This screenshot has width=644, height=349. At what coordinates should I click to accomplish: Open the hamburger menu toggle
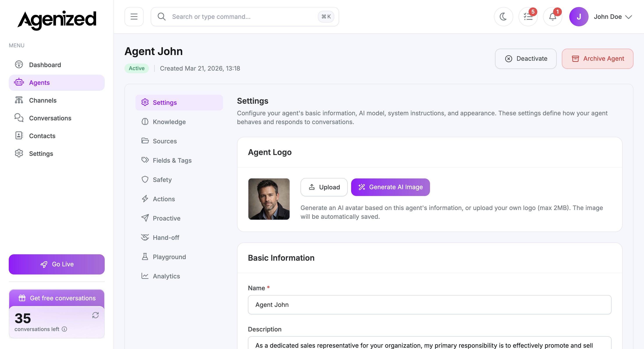pos(134,16)
